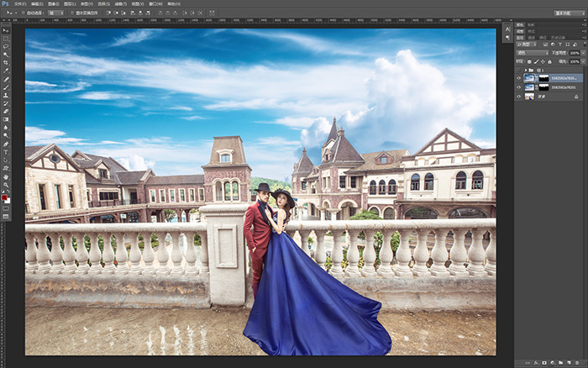
Task: Open the fill slider dropdown arrow
Action: pos(583,61)
